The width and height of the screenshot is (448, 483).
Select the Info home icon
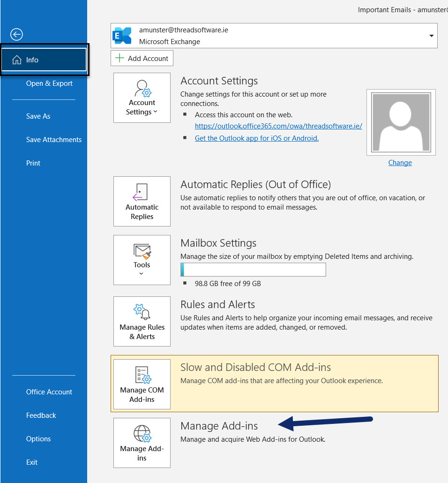coord(16,60)
